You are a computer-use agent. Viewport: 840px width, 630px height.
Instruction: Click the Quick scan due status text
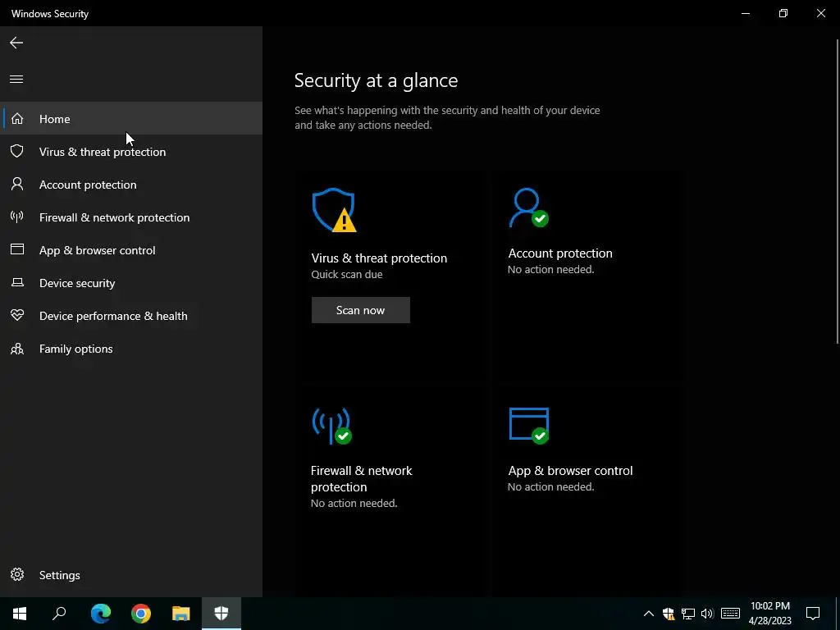tap(347, 274)
